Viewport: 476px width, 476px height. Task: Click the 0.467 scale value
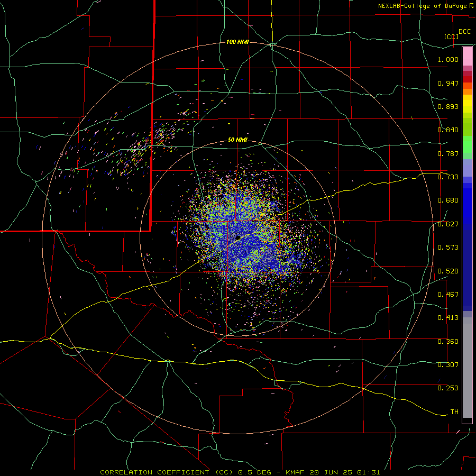[x=448, y=295]
